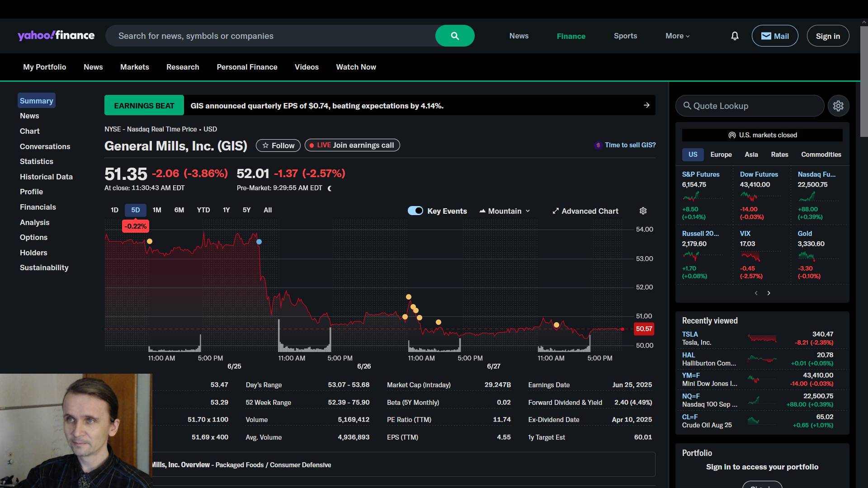868x488 pixels.
Task: Open chart settings gear icon
Action: pos(643,211)
